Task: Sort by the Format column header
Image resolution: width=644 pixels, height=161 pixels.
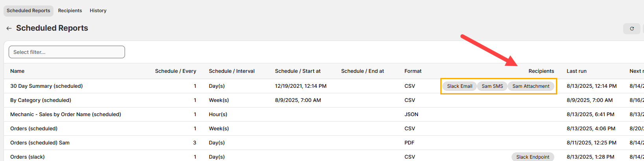Action: [413, 71]
